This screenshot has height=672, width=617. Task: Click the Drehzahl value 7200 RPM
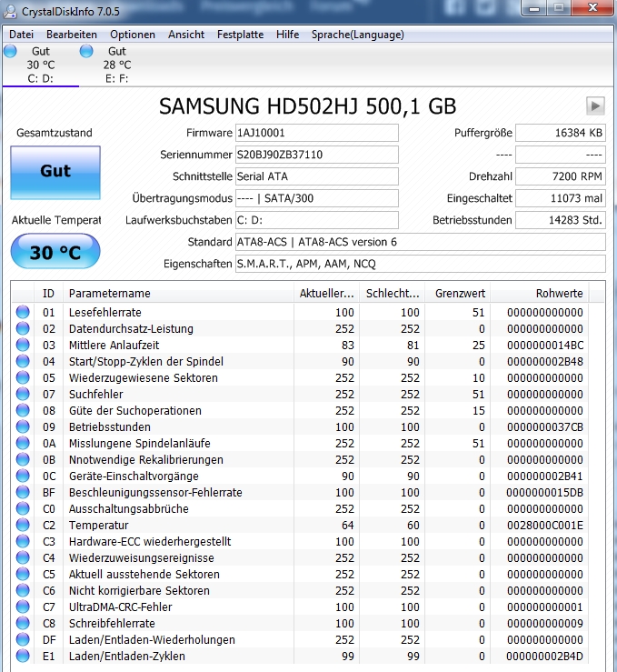point(561,176)
